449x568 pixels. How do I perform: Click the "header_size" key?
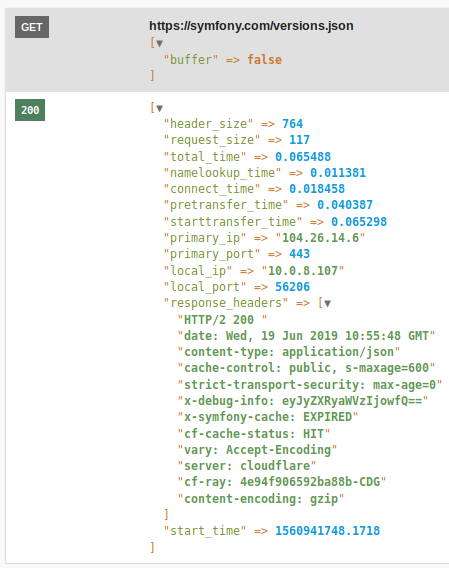pyautogui.click(x=208, y=124)
